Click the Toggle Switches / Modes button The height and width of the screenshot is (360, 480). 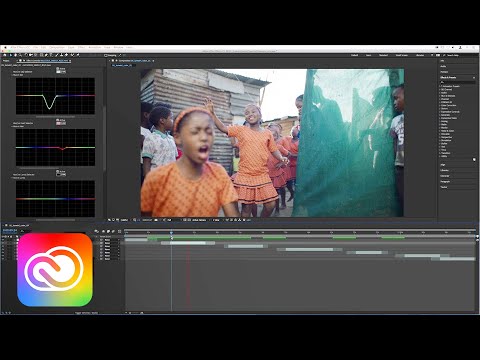tap(86, 313)
